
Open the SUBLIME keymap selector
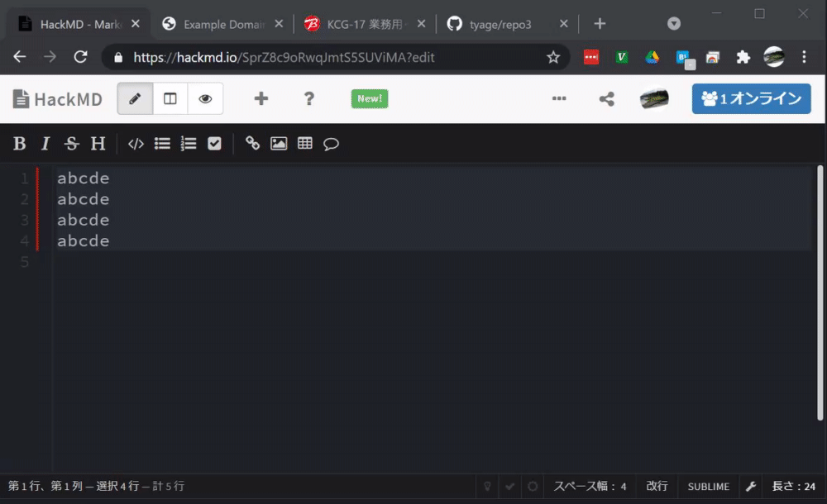pyautogui.click(x=708, y=486)
